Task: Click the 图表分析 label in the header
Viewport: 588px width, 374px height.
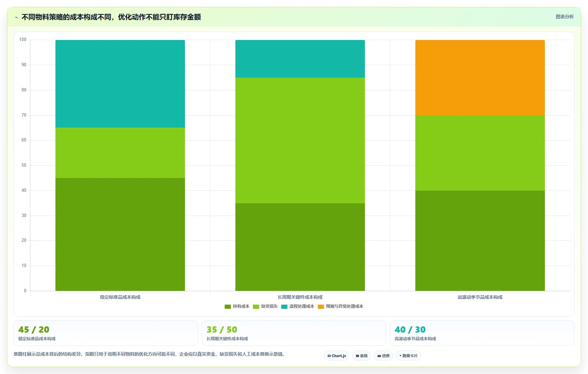Action: coord(565,17)
